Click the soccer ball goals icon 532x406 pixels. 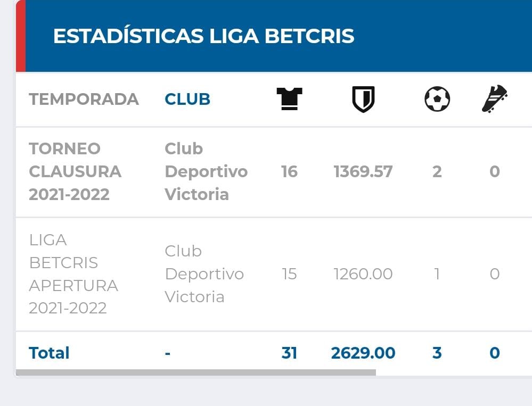[x=437, y=99]
